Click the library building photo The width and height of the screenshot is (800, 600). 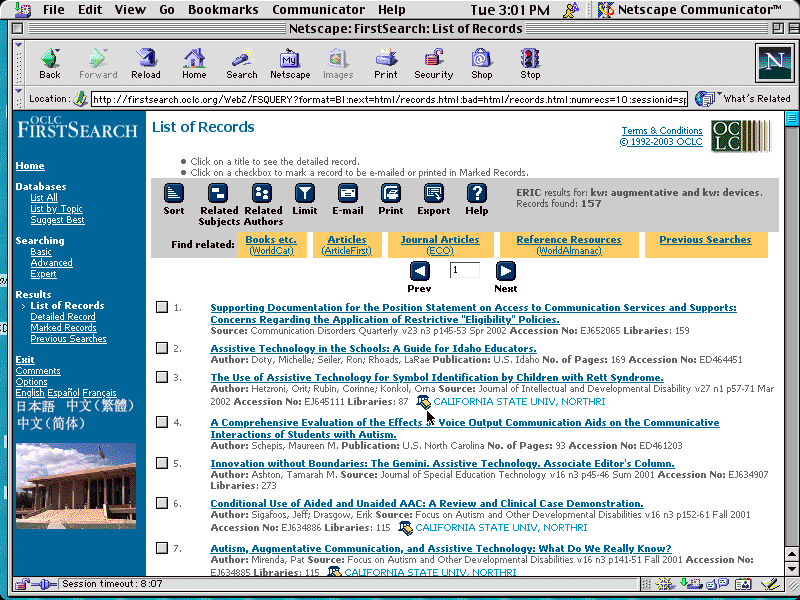click(x=76, y=486)
